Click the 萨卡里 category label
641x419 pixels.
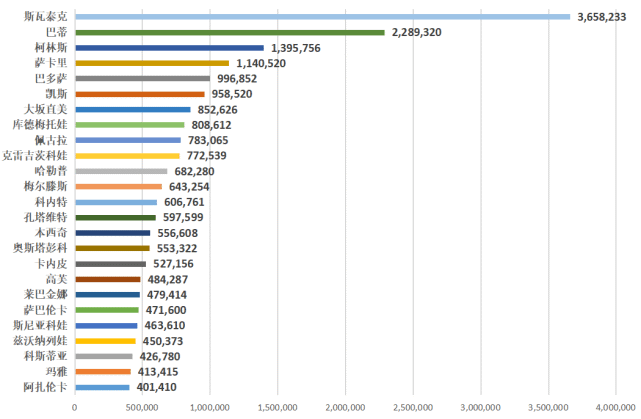pyautogui.click(x=51, y=63)
